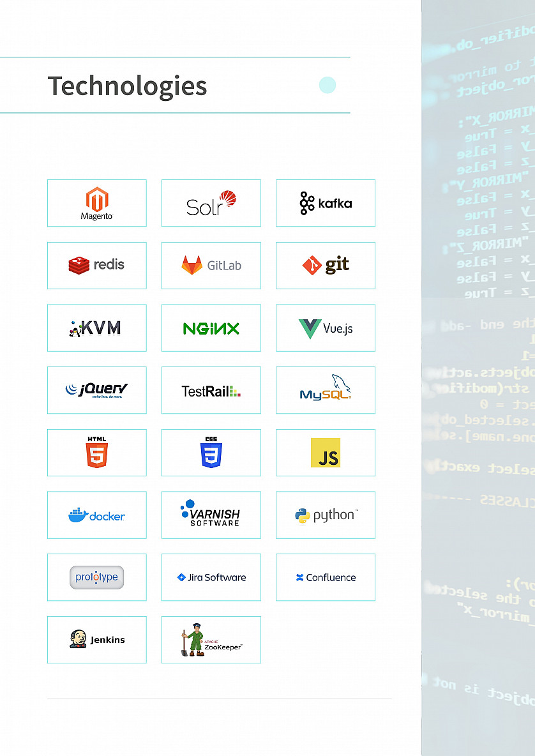Open the Confluence logo tile
Viewport: 535px width, 756px height.
point(326,577)
